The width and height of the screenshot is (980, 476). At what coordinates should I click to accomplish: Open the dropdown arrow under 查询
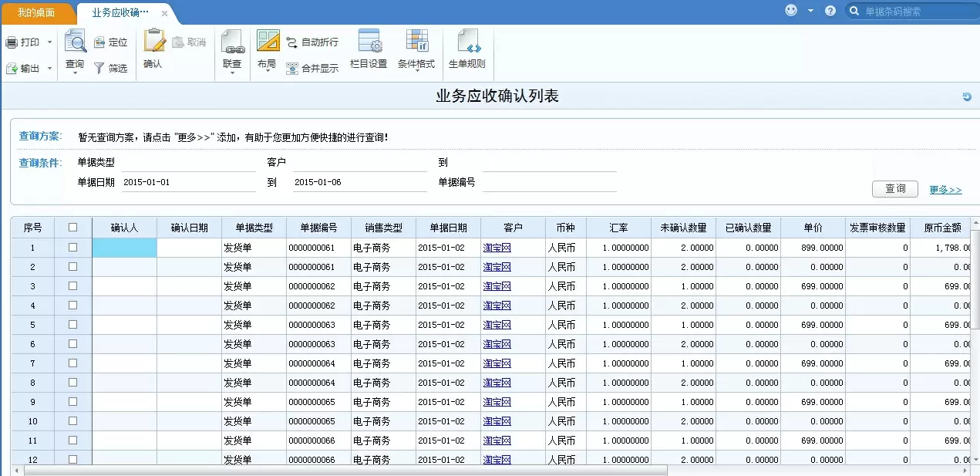[x=75, y=75]
